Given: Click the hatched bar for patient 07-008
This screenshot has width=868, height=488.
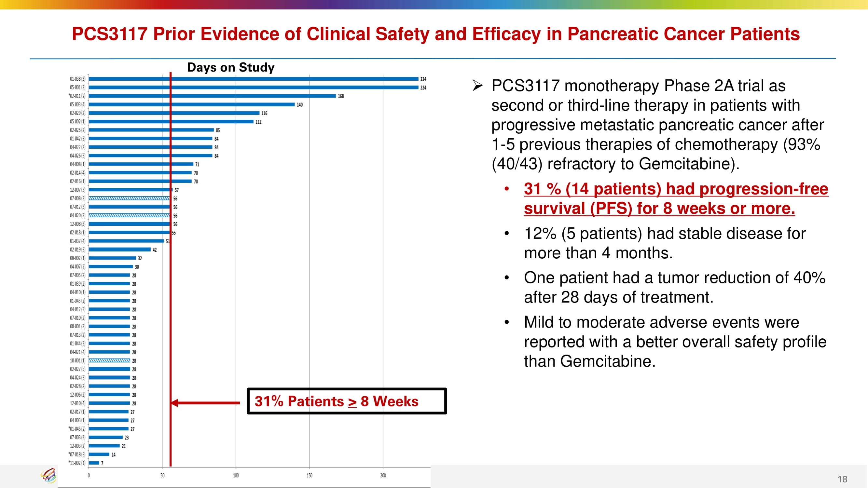Looking at the screenshot, I should point(130,198).
